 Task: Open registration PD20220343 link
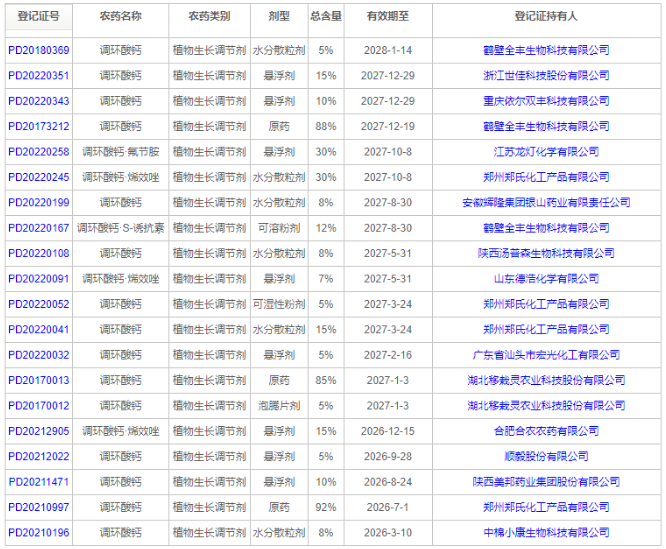pos(39,101)
